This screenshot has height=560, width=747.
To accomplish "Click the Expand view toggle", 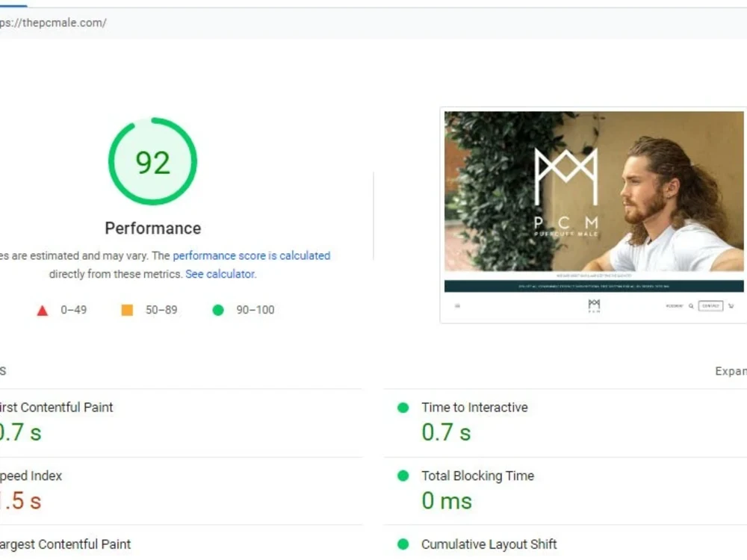I will coord(731,371).
